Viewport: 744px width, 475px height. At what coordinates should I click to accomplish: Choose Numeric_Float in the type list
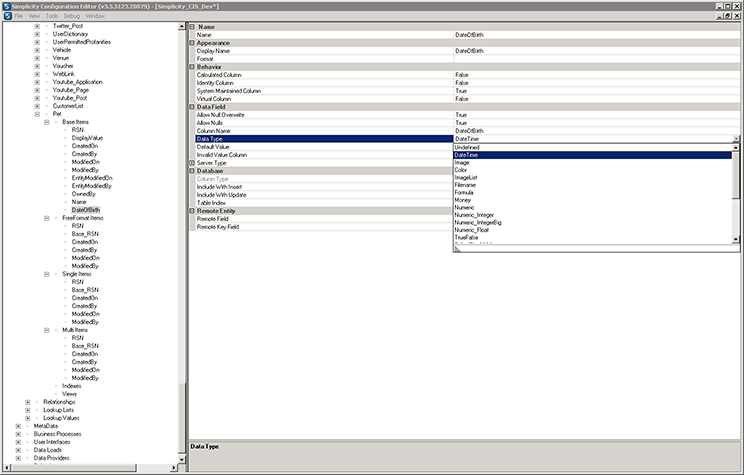[x=593, y=230]
